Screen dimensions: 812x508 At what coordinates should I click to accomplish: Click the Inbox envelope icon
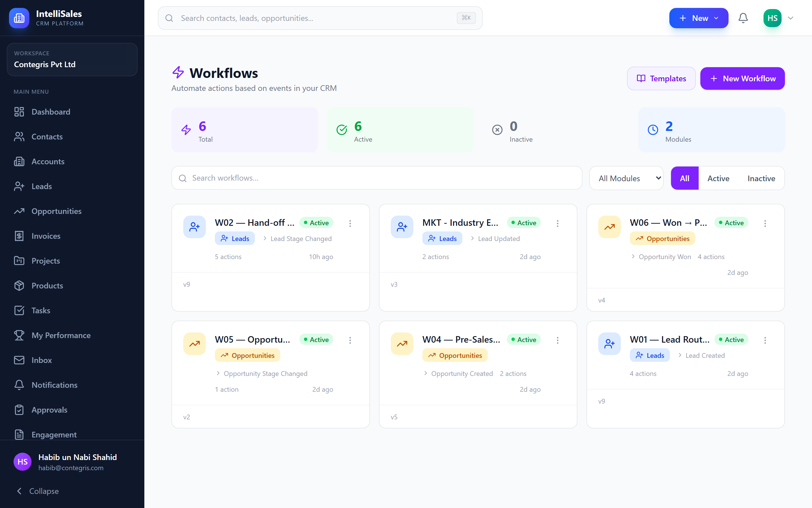click(19, 360)
